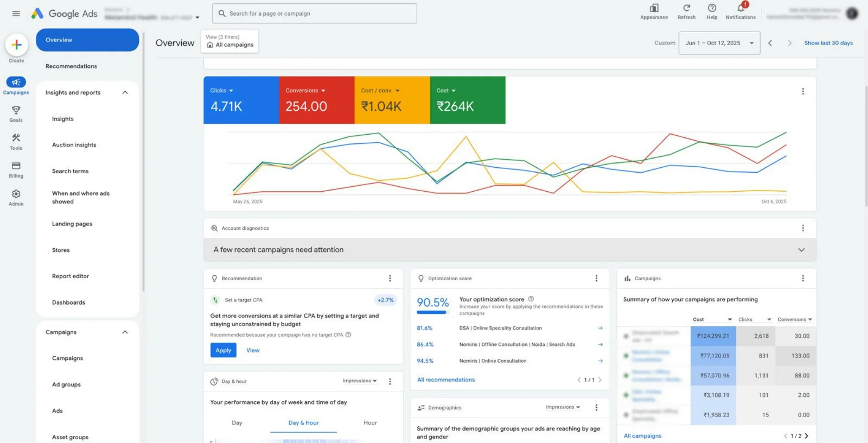Open the Notifications bell
868x443 pixels.
click(x=740, y=8)
